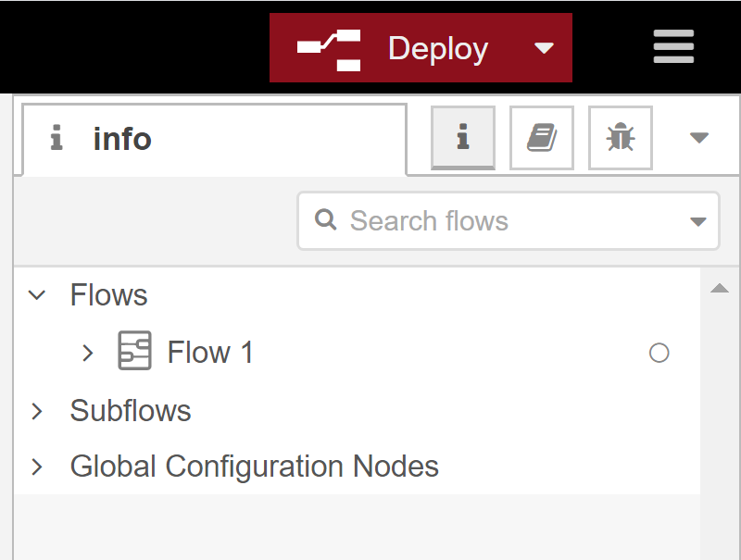Click the Deploy flow nodes icon
The width and height of the screenshot is (741, 560).
[329, 51]
